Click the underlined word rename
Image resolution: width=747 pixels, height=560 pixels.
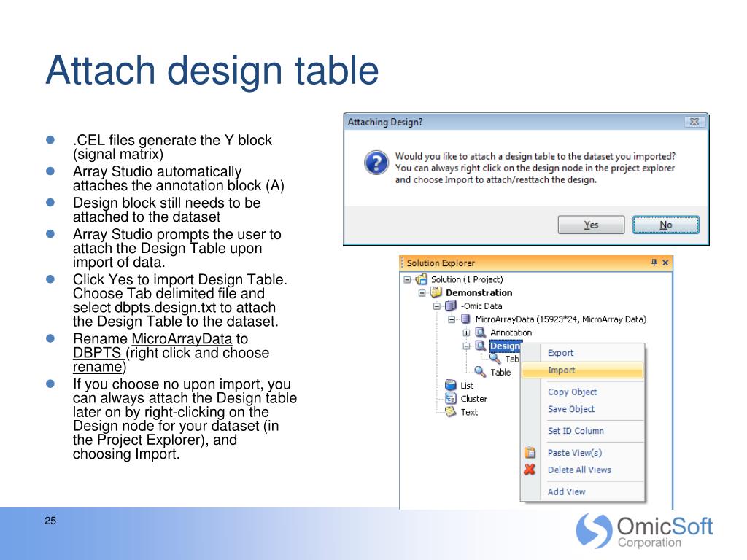pyautogui.click(x=98, y=367)
